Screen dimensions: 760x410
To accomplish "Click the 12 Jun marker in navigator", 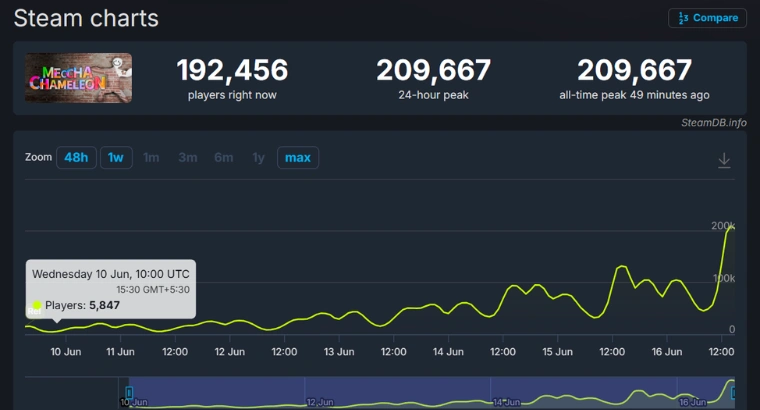I will point(320,402).
